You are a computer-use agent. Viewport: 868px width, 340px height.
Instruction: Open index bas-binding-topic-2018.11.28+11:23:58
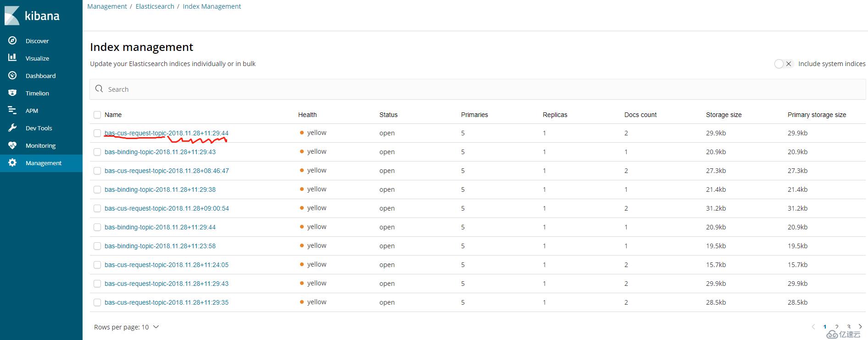(160, 246)
